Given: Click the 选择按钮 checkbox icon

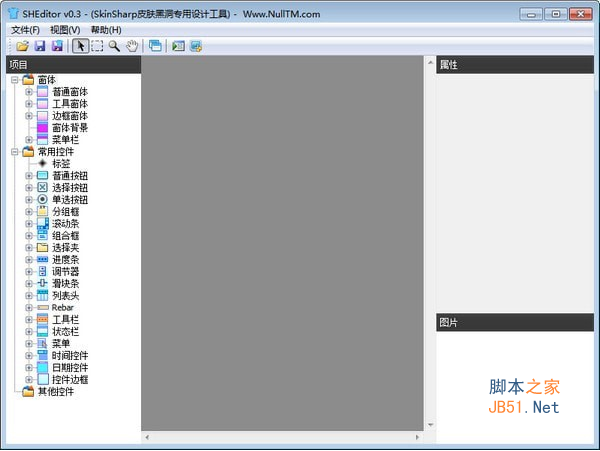Looking at the screenshot, I should coord(42,187).
